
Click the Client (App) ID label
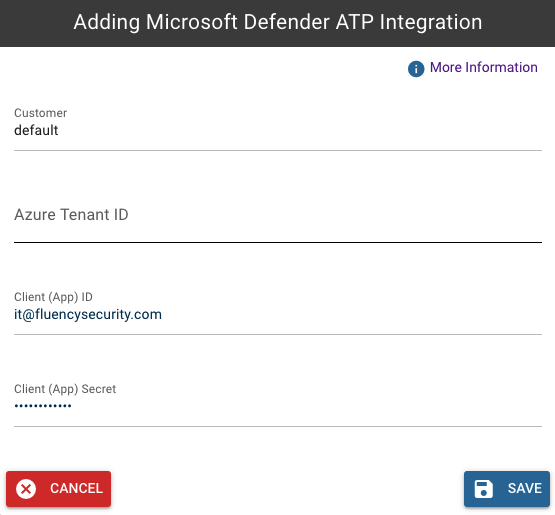click(53, 297)
